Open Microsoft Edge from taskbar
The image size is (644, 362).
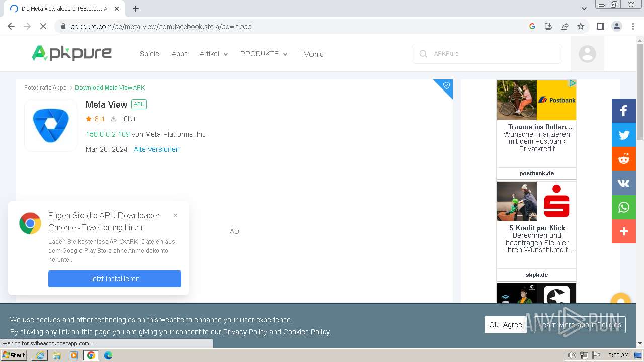pyautogui.click(x=108, y=355)
